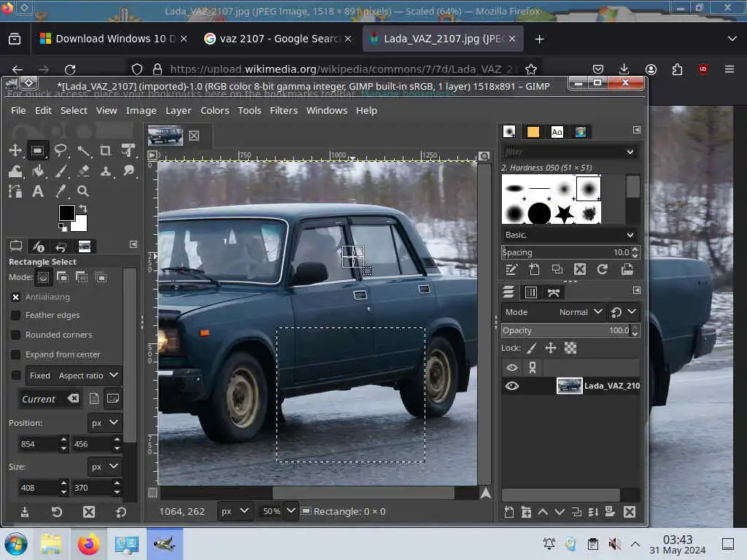Activate the Crop tool
The height and width of the screenshot is (560, 747).
pyautogui.click(x=106, y=151)
